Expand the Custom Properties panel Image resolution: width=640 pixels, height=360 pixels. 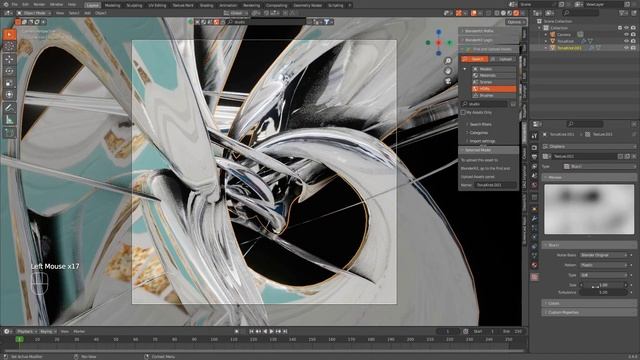(x=590, y=312)
